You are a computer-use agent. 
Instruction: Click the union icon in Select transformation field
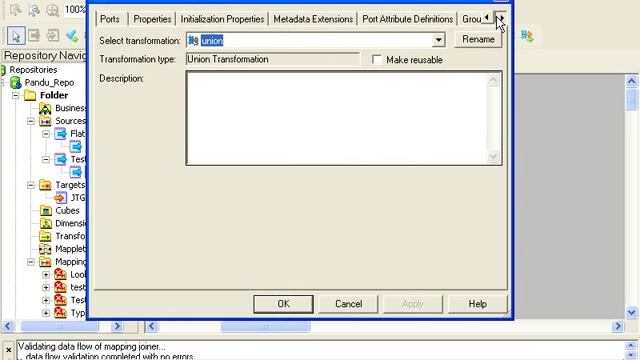(193, 40)
